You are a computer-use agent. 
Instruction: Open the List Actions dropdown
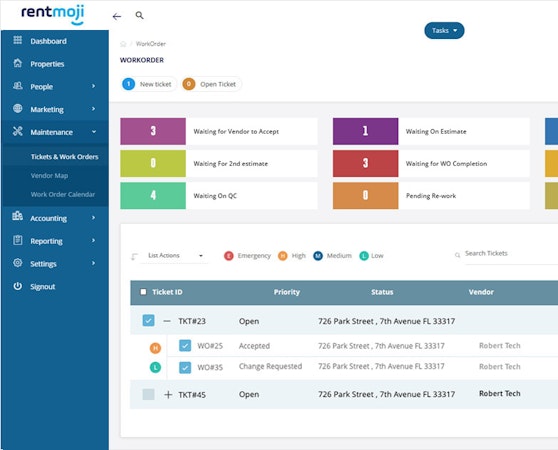click(x=174, y=255)
